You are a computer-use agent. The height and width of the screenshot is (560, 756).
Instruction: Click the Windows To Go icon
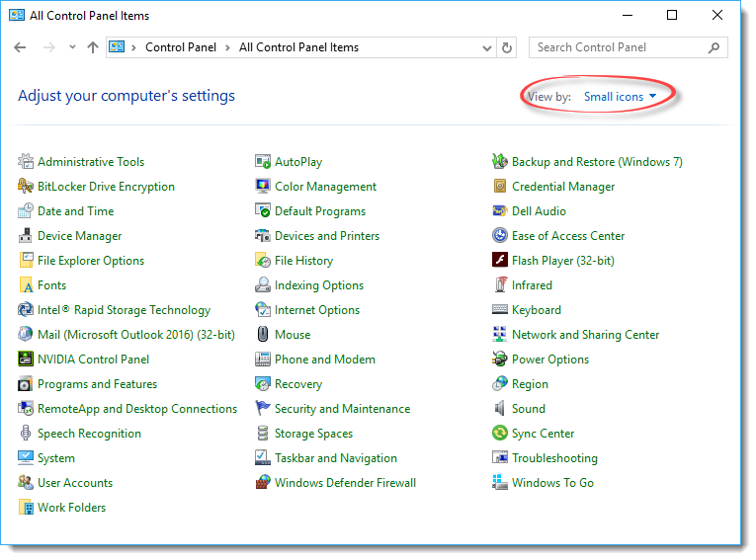[500, 482]
